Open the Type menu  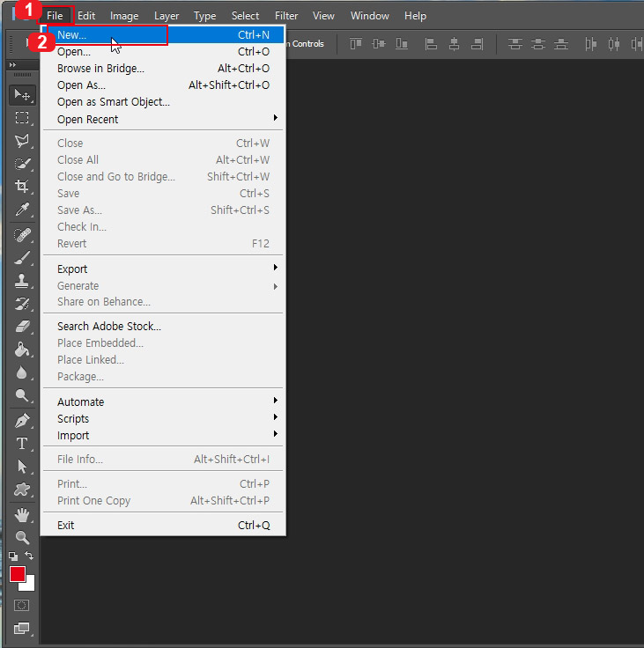pos(204,16)
